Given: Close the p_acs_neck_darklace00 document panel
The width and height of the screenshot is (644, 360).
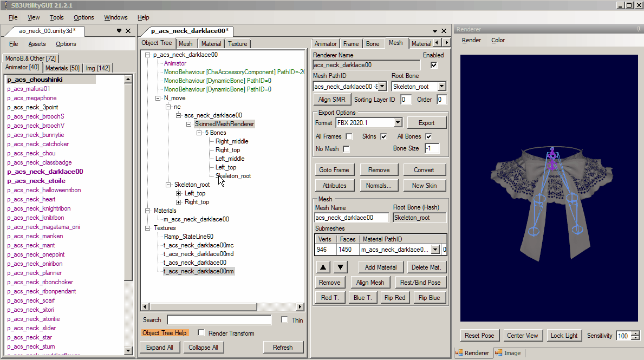Looking at the screenshot, I should click(x=444, y=31).
